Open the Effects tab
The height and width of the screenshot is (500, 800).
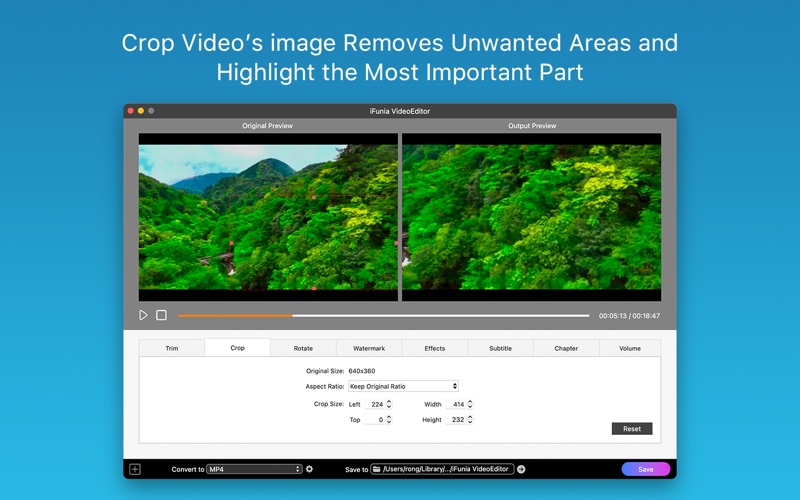point(435,348)
